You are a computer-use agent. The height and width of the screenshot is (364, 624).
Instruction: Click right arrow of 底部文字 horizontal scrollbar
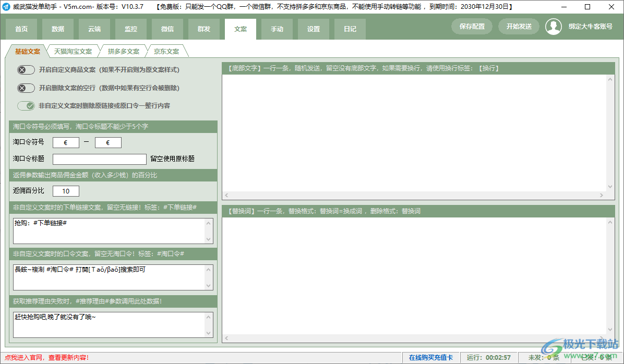602,196
